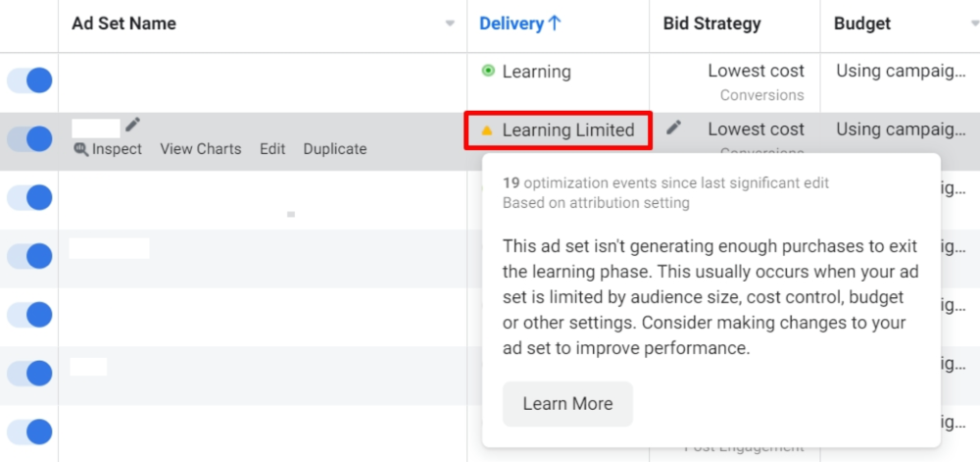Open the Budget column dropdown arrow

coord(973,24)
